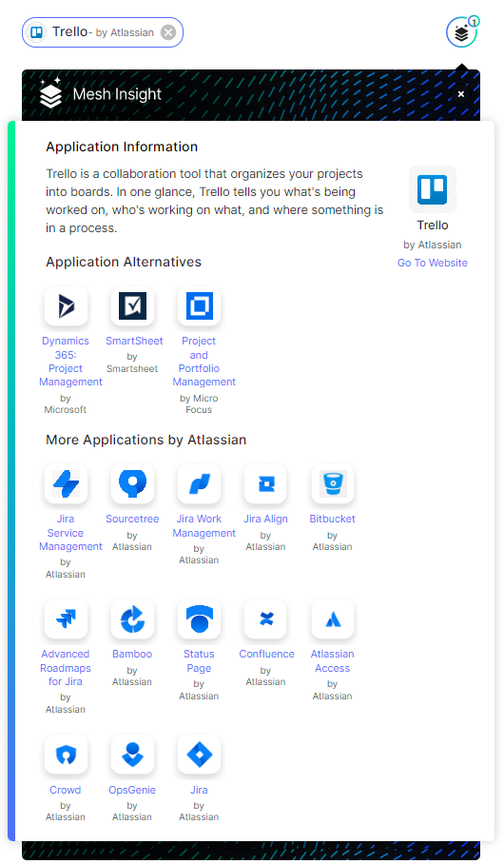504x864 pixels.
Task: Click the Jira Service Management icon
Action: [67, 483]
